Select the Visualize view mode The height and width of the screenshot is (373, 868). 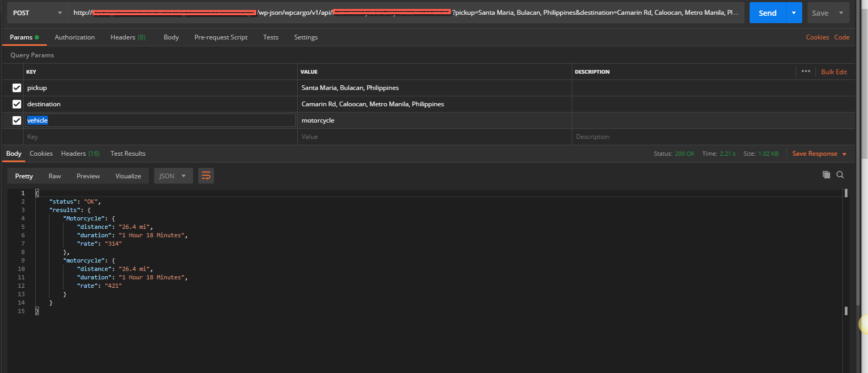128,176
